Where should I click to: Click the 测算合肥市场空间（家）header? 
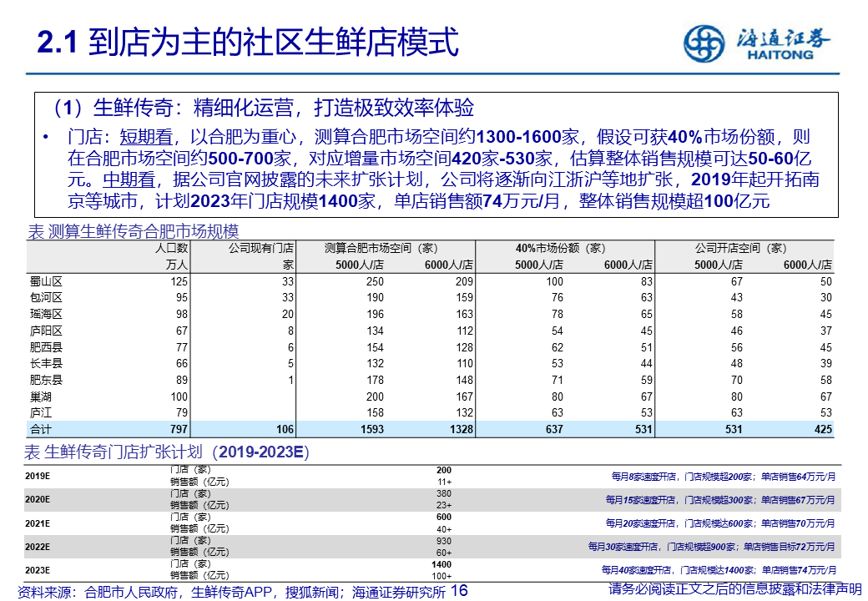point(381,248)
